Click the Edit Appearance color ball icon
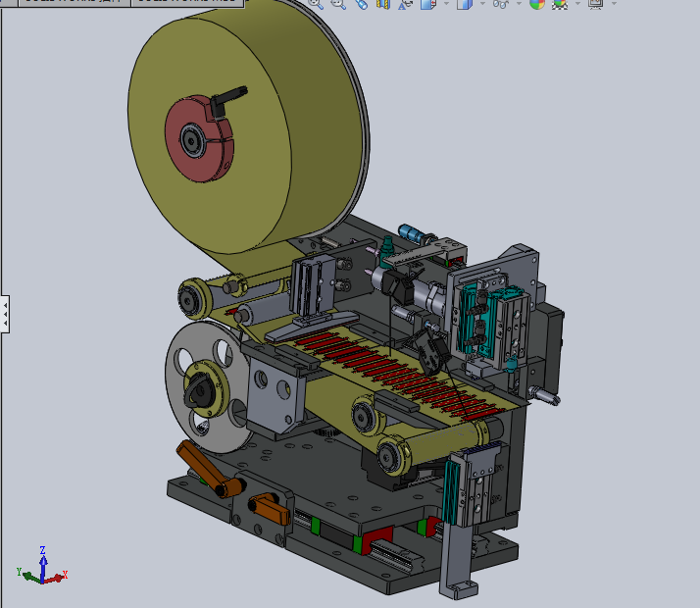Screen dimensions: 700x608 click(x=537, y=4)
